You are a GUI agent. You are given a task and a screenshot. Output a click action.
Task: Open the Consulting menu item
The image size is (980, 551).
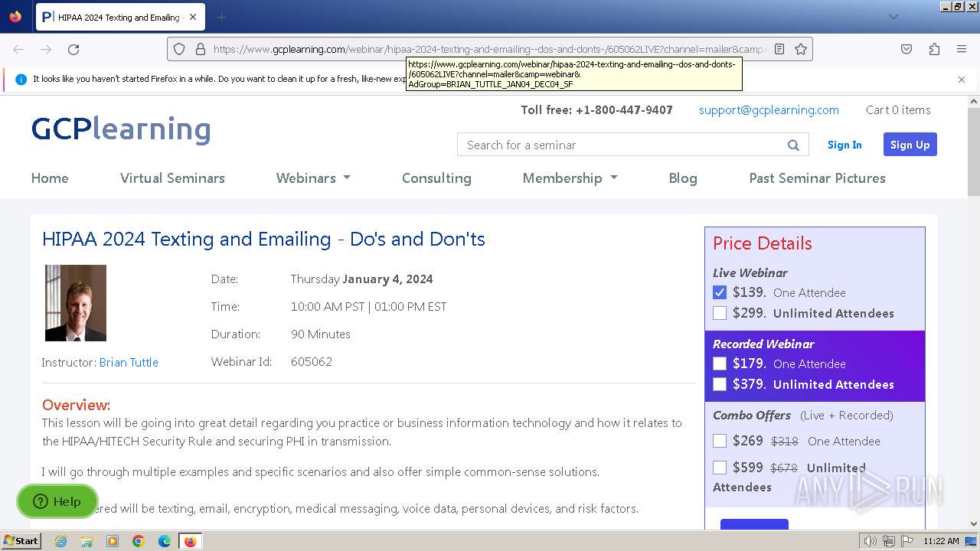(436, 178)
